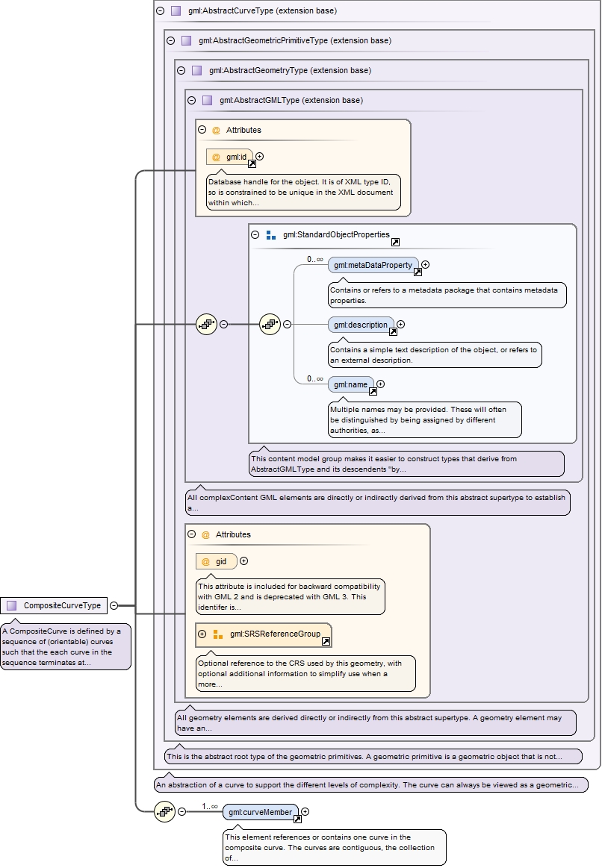Viewport: 602px width, 868px height.
Task: Expand gml:description element
Action: click(400, 325)
